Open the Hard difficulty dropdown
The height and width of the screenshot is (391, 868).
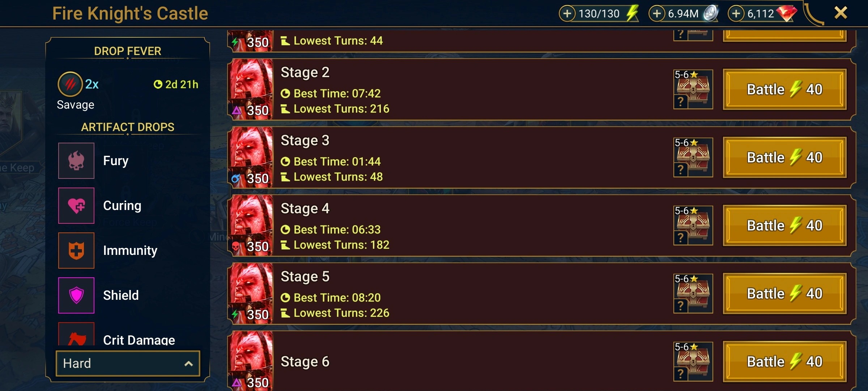128,363
